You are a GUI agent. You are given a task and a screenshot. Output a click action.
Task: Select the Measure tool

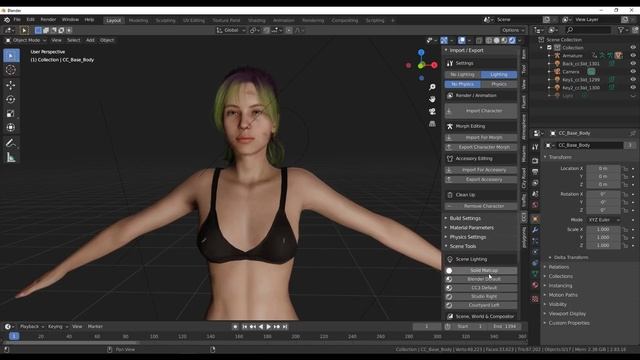11,157
